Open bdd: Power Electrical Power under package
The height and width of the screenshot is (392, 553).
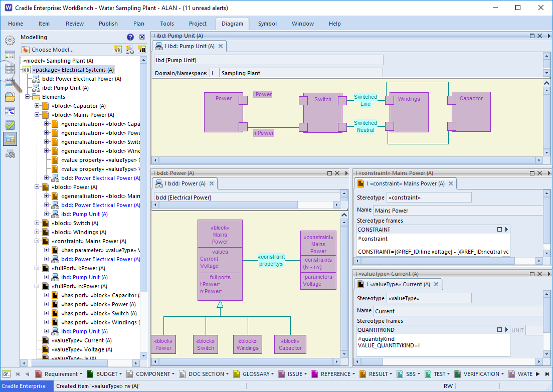click(x=81, y=79)
